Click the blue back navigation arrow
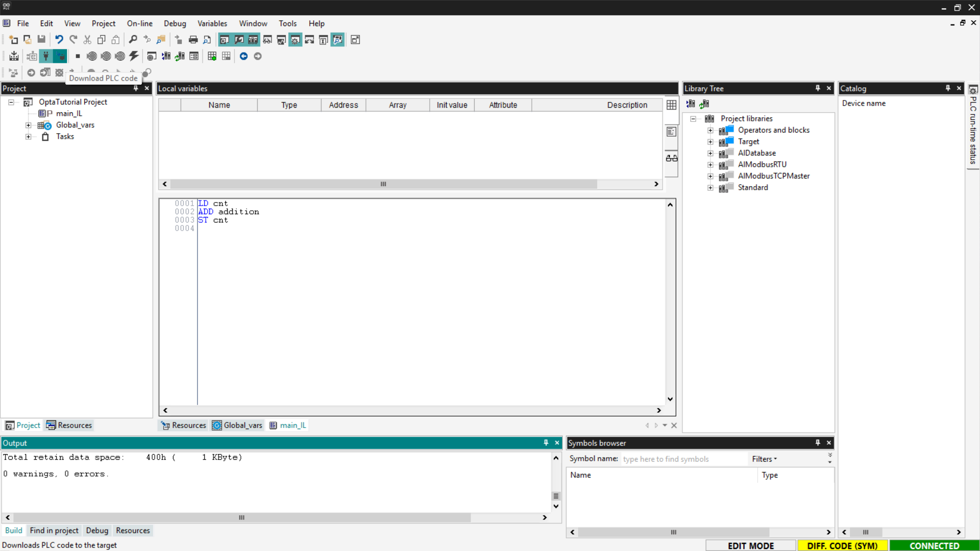This screenshot has height=551, width=980. click(243, 56)
